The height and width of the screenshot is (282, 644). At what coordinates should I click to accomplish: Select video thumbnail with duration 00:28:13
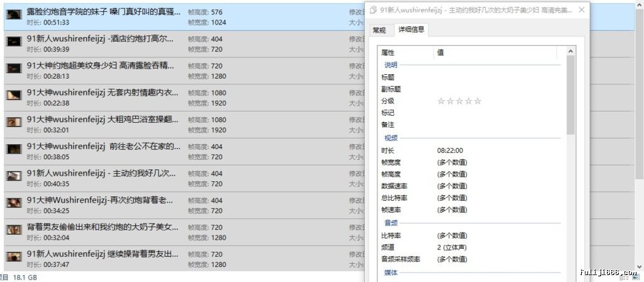pyautogui.click(x=14, y=68)
